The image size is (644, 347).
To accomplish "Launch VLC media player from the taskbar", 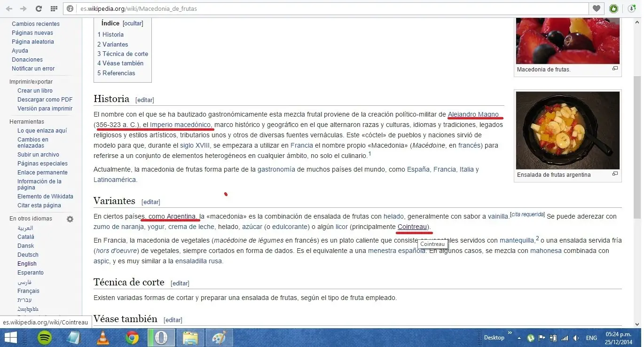I will [x=102, y=338].
